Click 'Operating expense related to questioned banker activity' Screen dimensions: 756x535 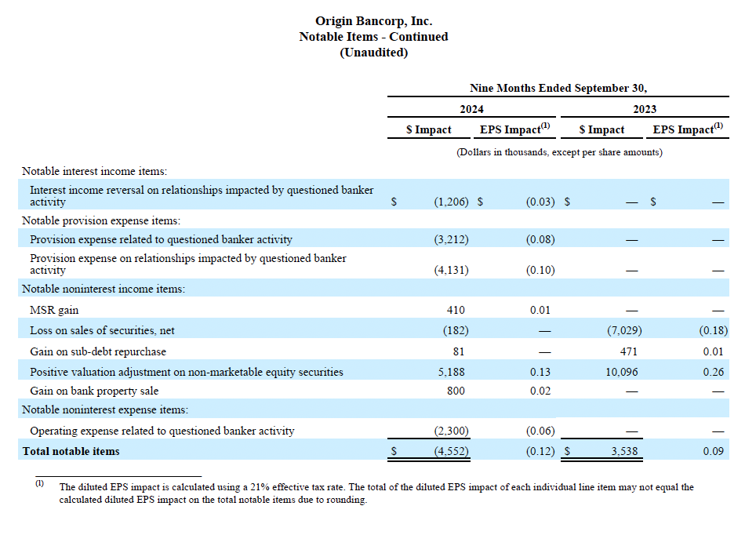coord(162,431)
